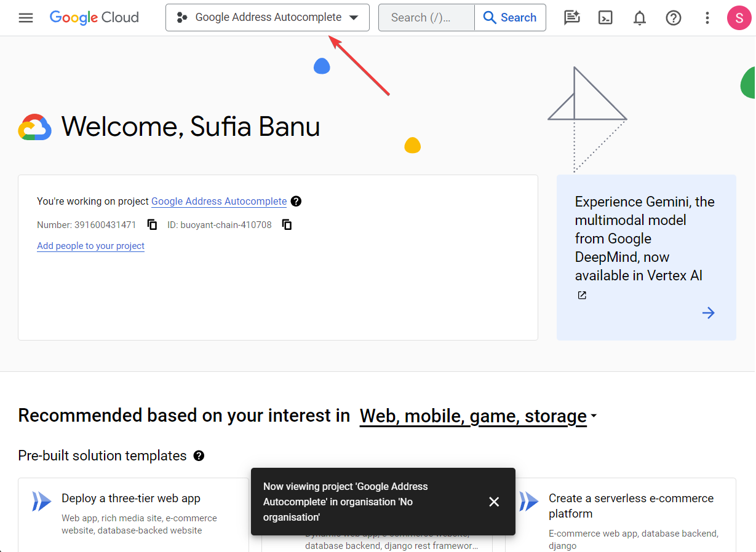This screenshot has width=756, height=552.
Task: Click the search input field
Action: [x=426, y=18]
